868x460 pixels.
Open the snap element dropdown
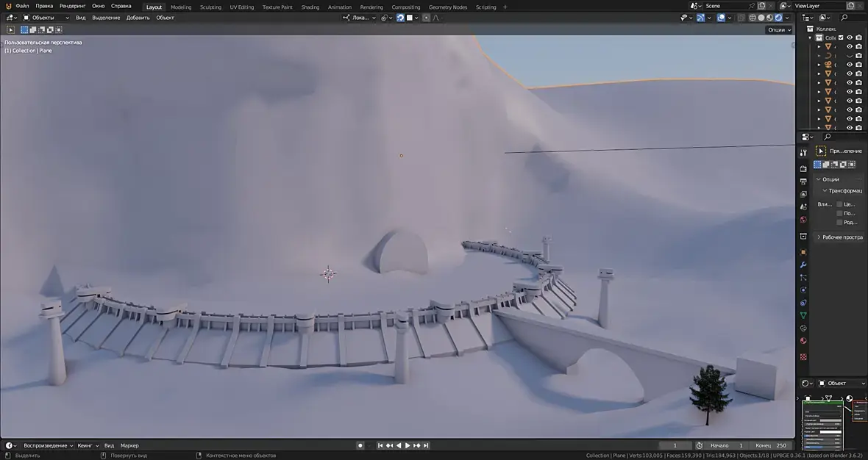pyautogui.click(x=413, y=18)
